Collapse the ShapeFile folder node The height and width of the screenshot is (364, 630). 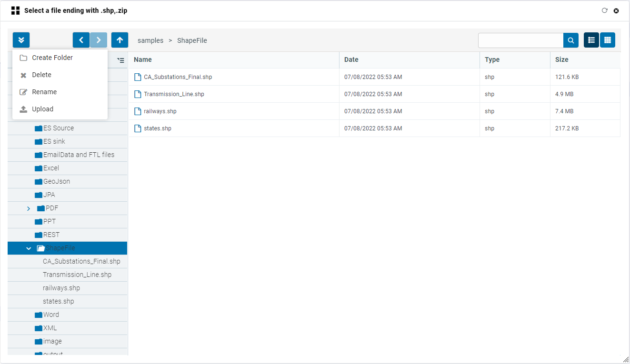tap(29, 248)
